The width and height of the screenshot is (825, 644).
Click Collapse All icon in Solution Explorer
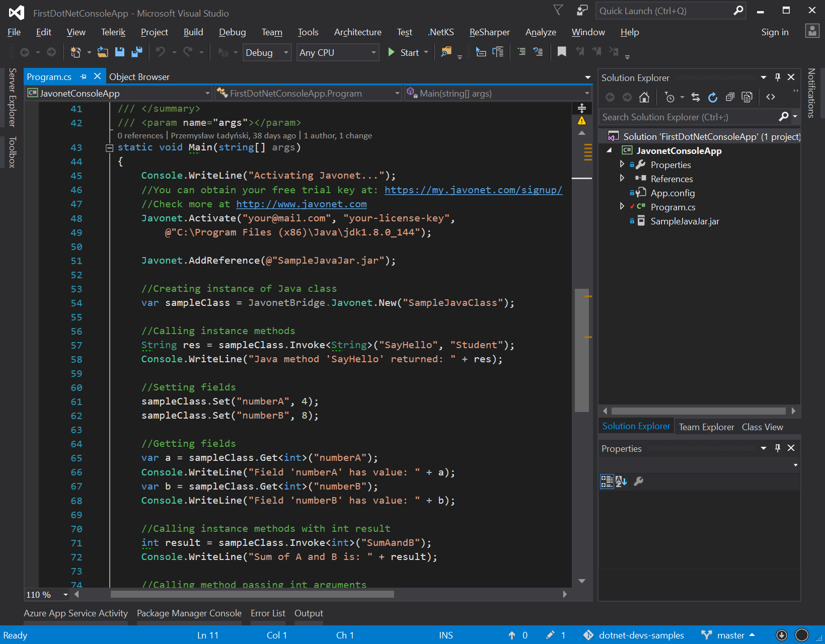click(x=730, y=97)
